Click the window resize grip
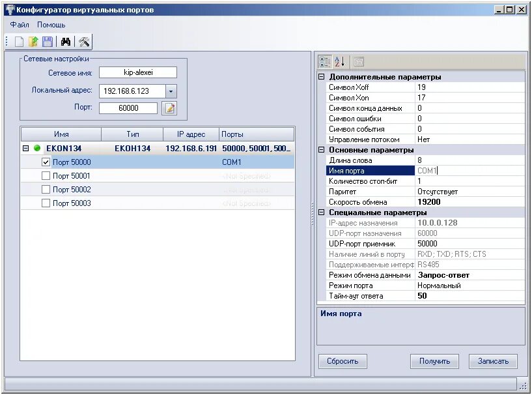Viewport: 532px width, 395px height. pos(522,386)
